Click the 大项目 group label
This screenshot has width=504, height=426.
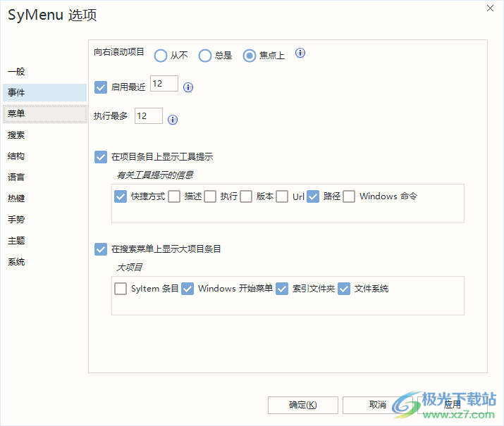coord(129,268)
